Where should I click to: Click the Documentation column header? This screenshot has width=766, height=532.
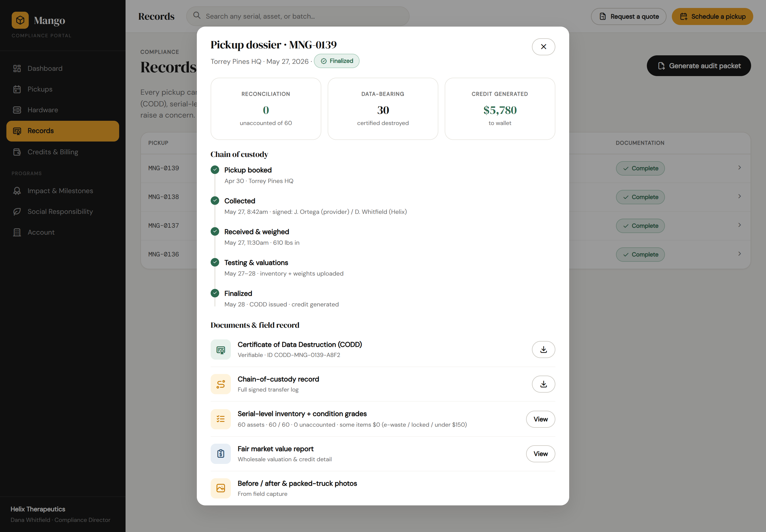(x=640, y=143)
